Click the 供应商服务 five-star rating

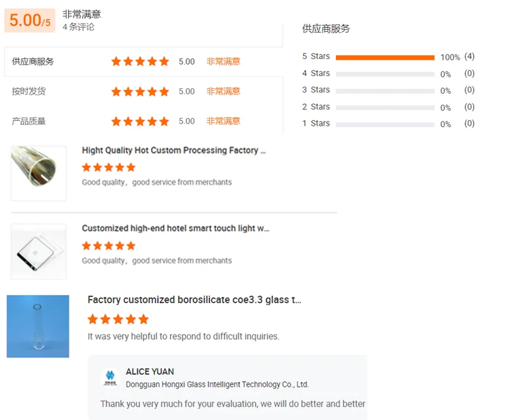pyautogui.click(x=140, y=61)
